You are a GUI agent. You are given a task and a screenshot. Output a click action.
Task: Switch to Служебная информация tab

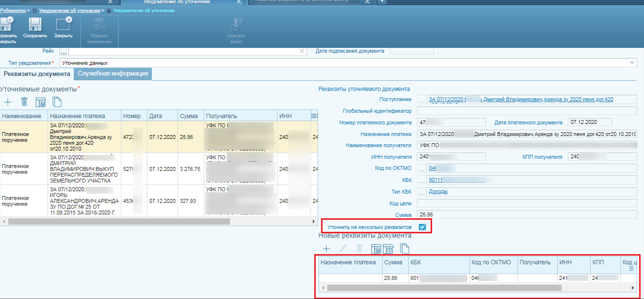point(113,74)
